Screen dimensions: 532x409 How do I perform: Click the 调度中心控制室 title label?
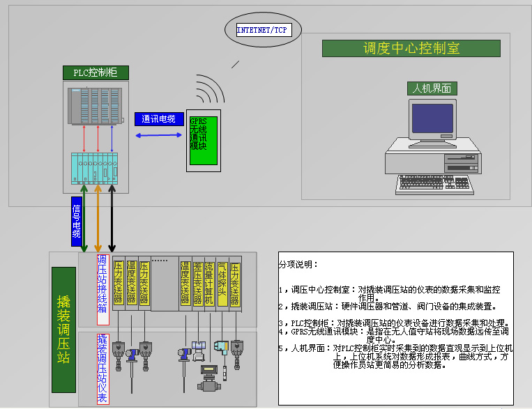point(411,48)
